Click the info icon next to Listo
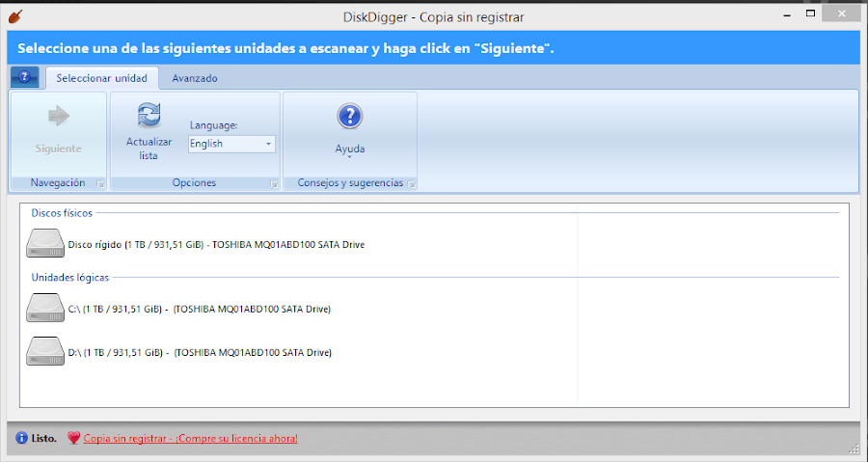The image size is (868, 462). click(21, 438)
